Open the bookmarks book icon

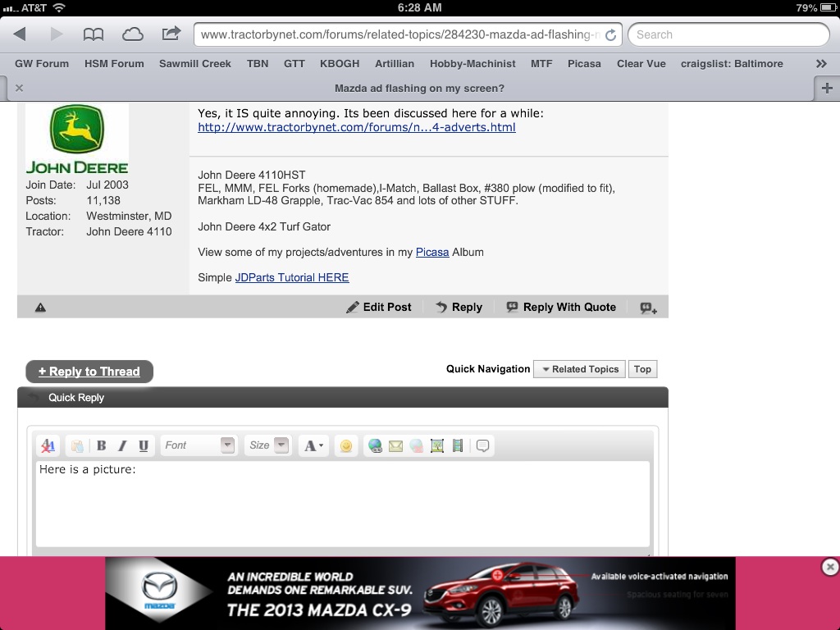tap(94, 34)
